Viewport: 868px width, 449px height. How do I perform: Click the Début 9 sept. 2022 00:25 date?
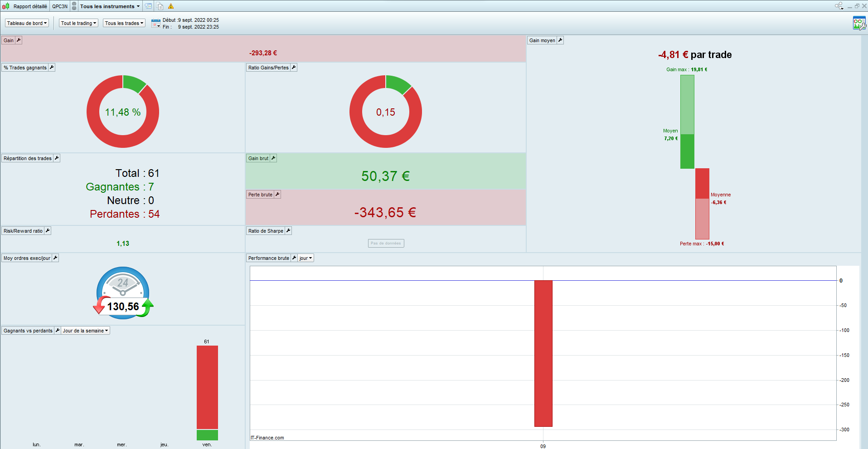191,20
